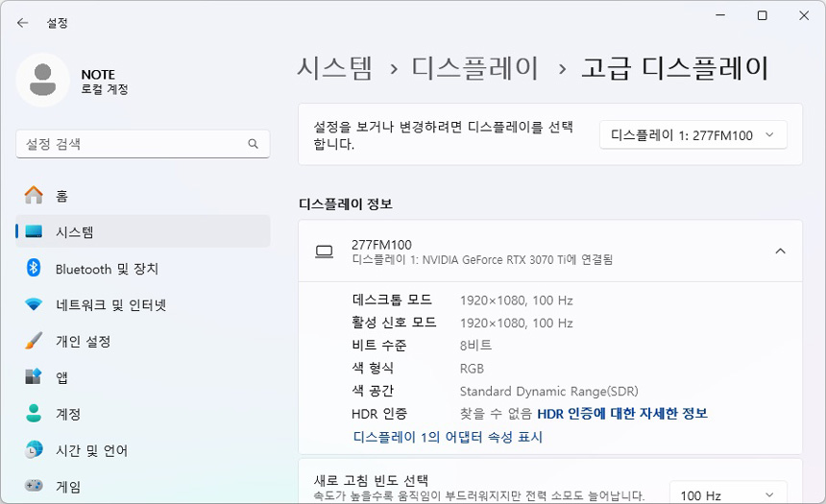Click the NOTE user profile avatar
The width and height of the screenshot is (826, 504).
[42, 81]
